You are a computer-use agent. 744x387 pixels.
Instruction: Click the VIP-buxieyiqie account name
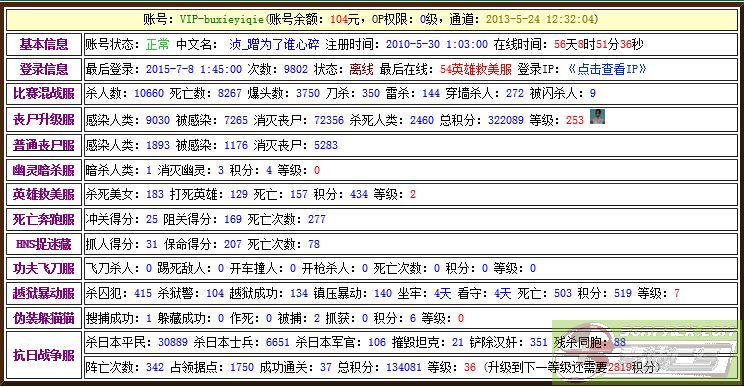point(222,19)
